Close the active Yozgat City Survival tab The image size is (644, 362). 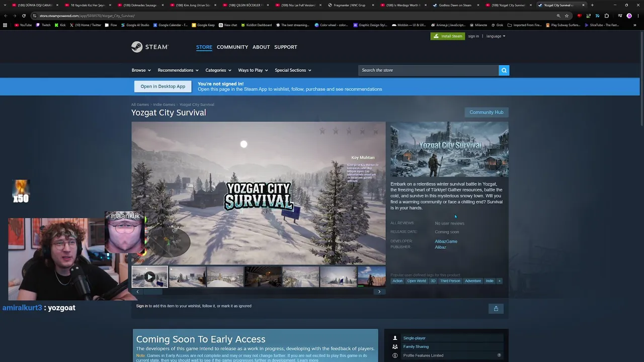tap(583, 5)
